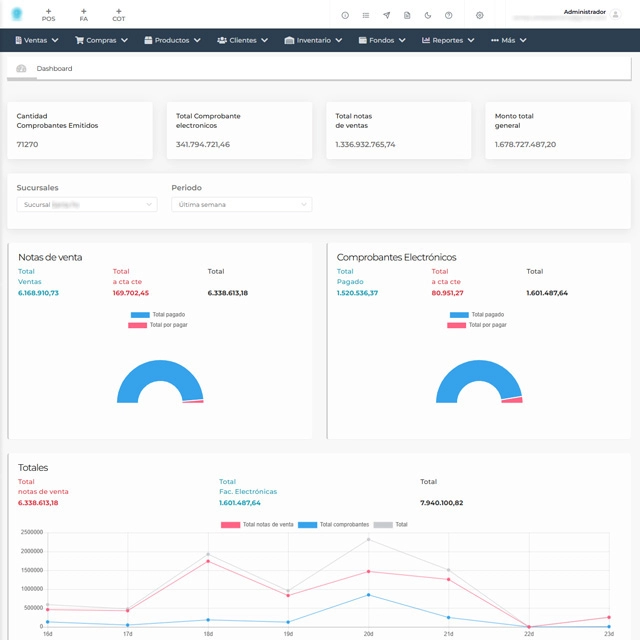The height and width of the screenshot is (640, 640).
Task: Click the Administrador user profile
Action: pyautogui.click(x=584, y=14)
